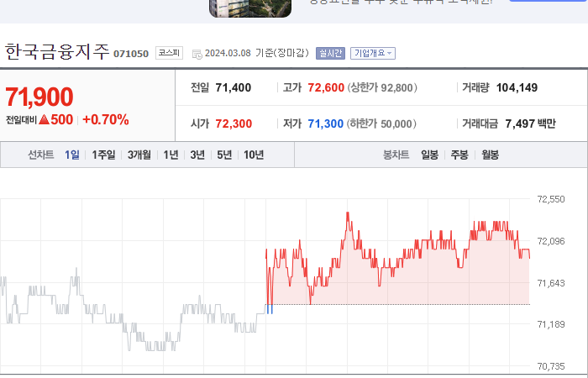Switch to the 3개월 chart
Image resolution: width=588 pixels, height=378 pixels.
pos(139,155)
